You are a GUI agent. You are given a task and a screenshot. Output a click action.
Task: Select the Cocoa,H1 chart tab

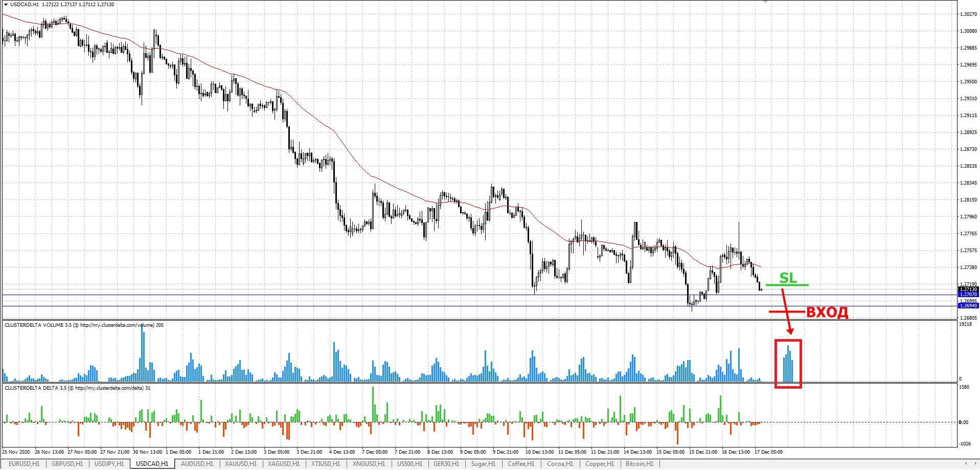560,464
